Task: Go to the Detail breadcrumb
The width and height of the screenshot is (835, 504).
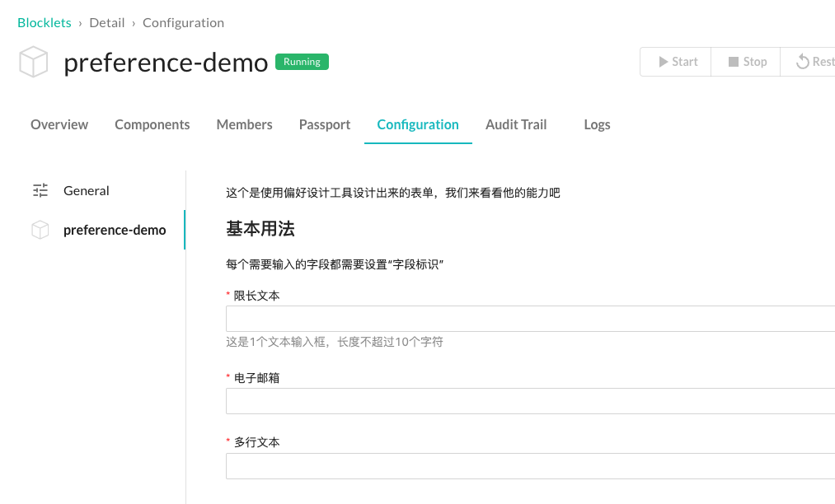Action: (x=107, y=23)
